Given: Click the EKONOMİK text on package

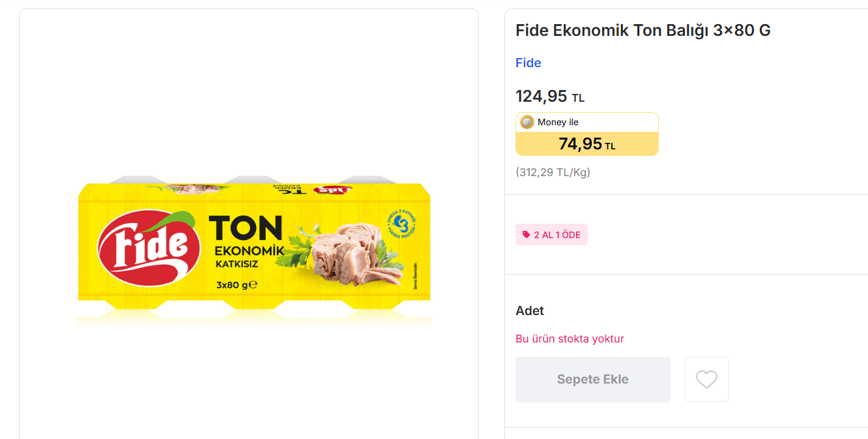Looking at the screenshot, I should click(x=249, y=251).
